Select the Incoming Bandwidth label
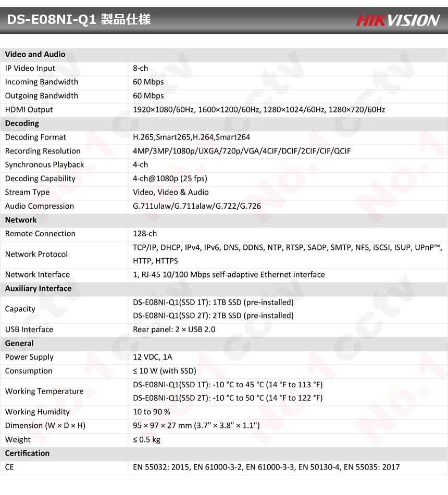The image size is (448, 495). point(41,82)
